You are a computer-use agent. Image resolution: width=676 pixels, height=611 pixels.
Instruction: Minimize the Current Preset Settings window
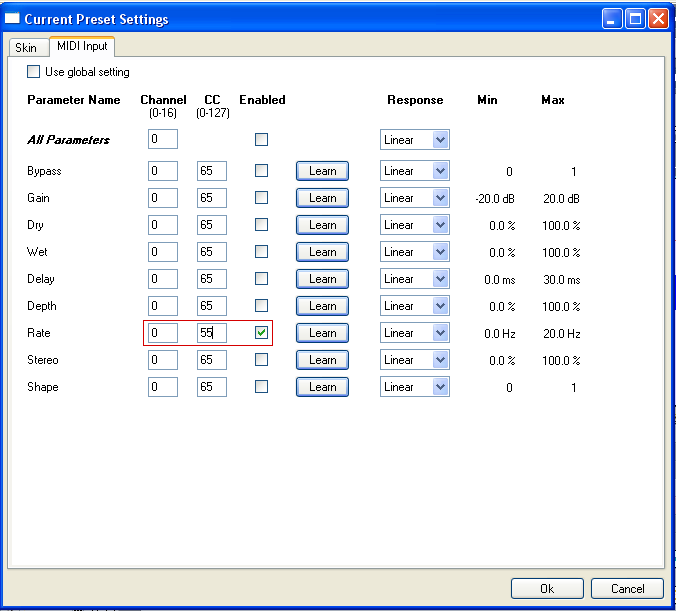click(x=612, y=19)
